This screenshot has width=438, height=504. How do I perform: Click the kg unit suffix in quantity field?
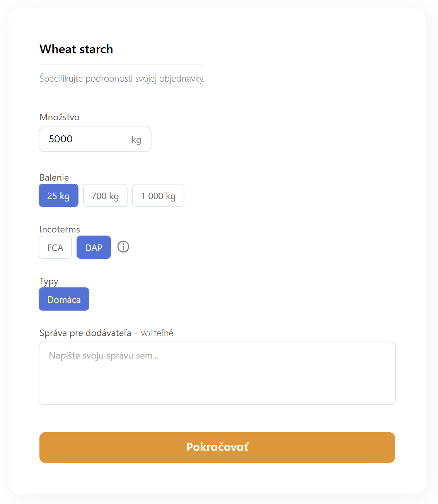coord(136,140)
